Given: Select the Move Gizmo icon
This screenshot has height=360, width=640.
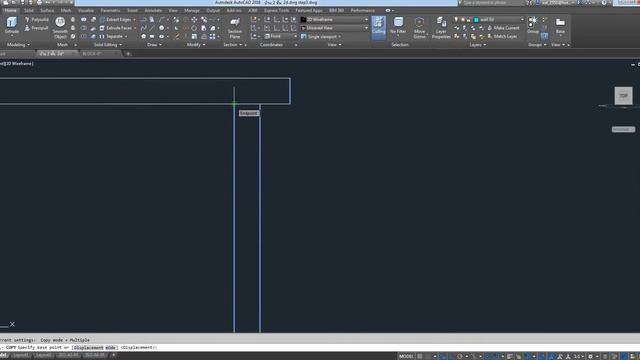Looking at the screenshot, I should point(419,27).
